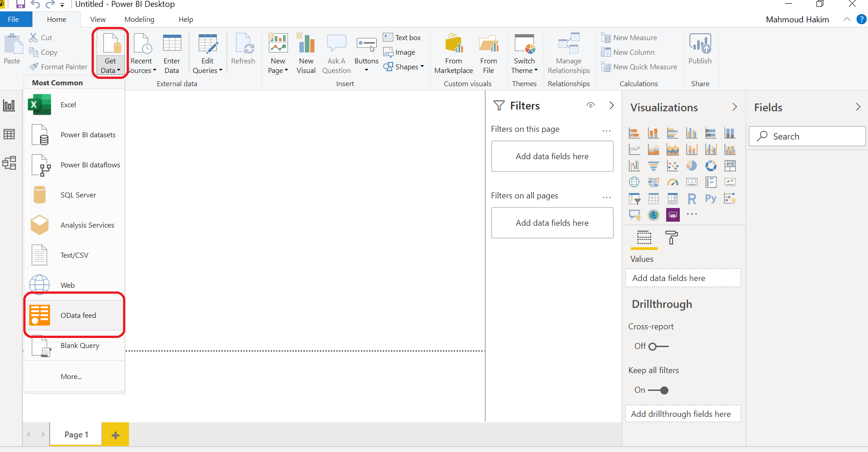Select the map globe visualization
The width and height of the screenshot is (868, 452).
[x=634, y=182]
